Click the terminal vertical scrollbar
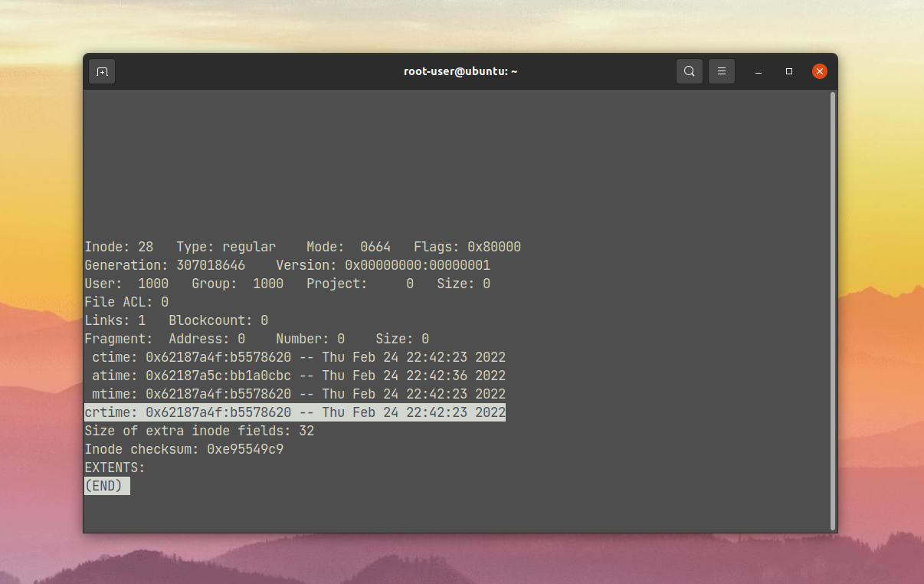 click(833, 310)
